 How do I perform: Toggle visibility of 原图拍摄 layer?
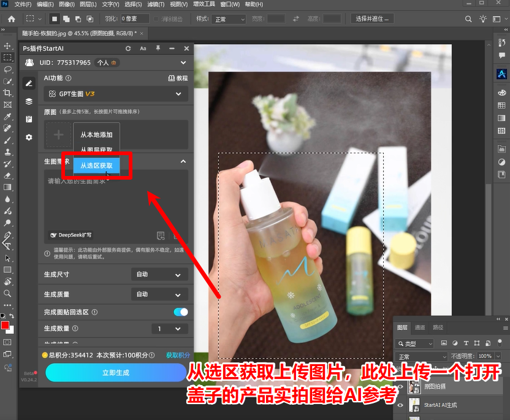pyautogui.click(x=400, y=387)
